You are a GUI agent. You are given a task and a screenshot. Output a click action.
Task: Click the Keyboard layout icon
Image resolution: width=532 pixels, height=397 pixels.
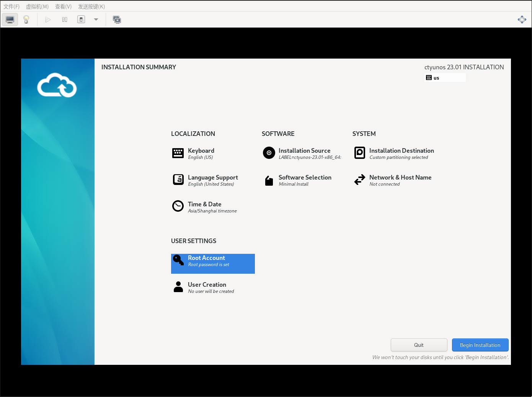(x=178, y=153)
